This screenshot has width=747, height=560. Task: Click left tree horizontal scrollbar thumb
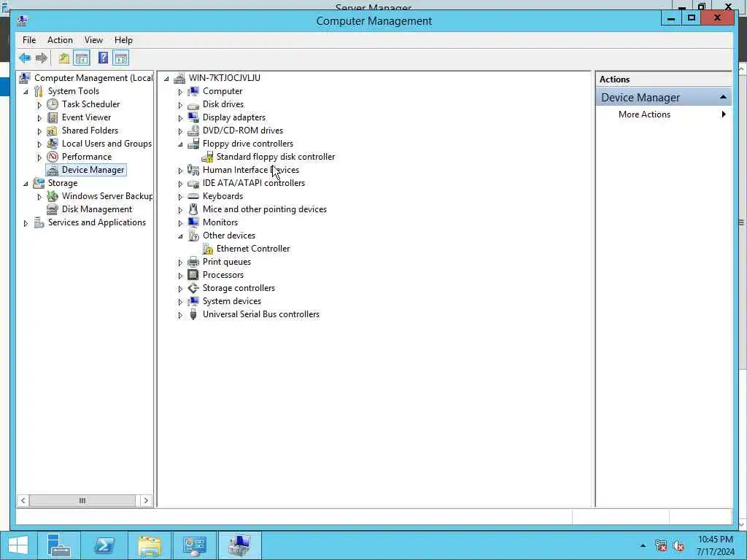coord(82,500)
